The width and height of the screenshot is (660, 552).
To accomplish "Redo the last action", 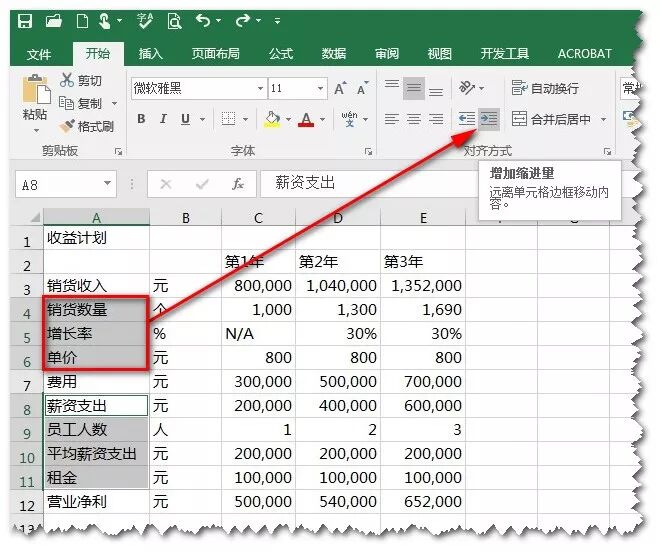I will (242, 20).
